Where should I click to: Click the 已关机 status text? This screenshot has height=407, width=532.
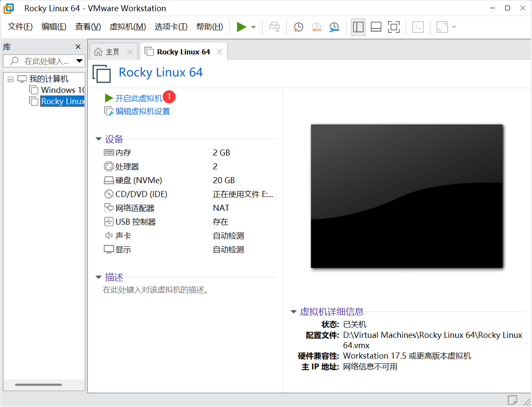coord(355,324)
